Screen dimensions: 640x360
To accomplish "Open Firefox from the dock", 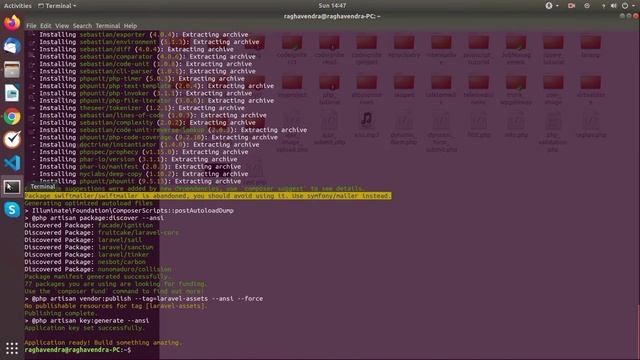I will tap(12, 22).
